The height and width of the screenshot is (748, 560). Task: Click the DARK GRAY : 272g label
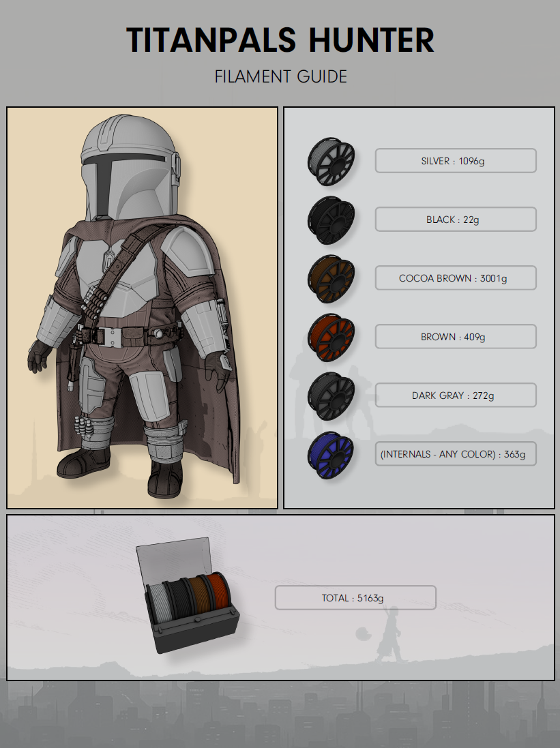(456, 395)
